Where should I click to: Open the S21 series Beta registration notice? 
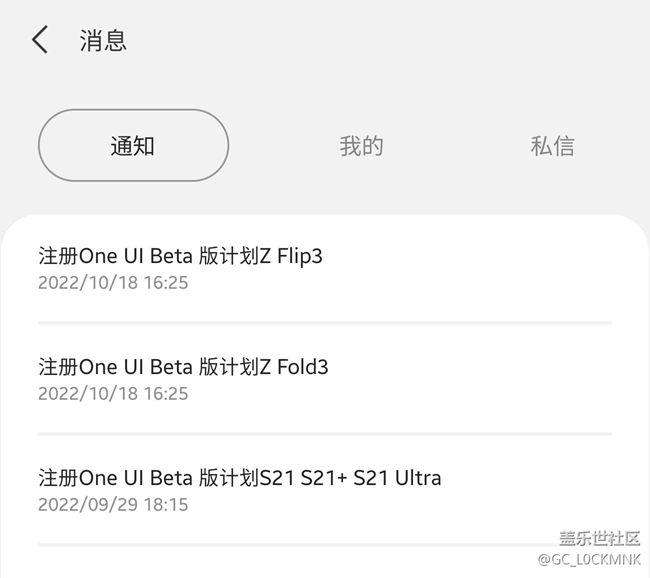(x=239, y=477)
